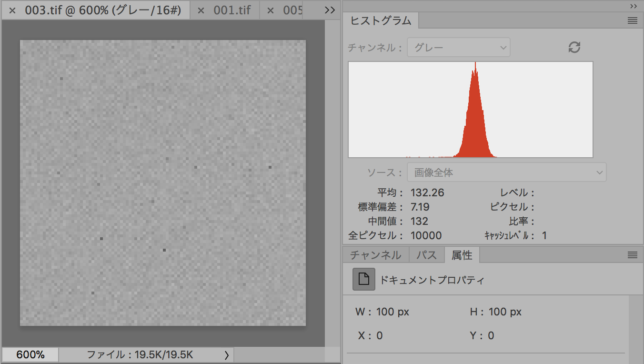
Task: Refresh the histogram with uncached data
Action: point(574,47)
